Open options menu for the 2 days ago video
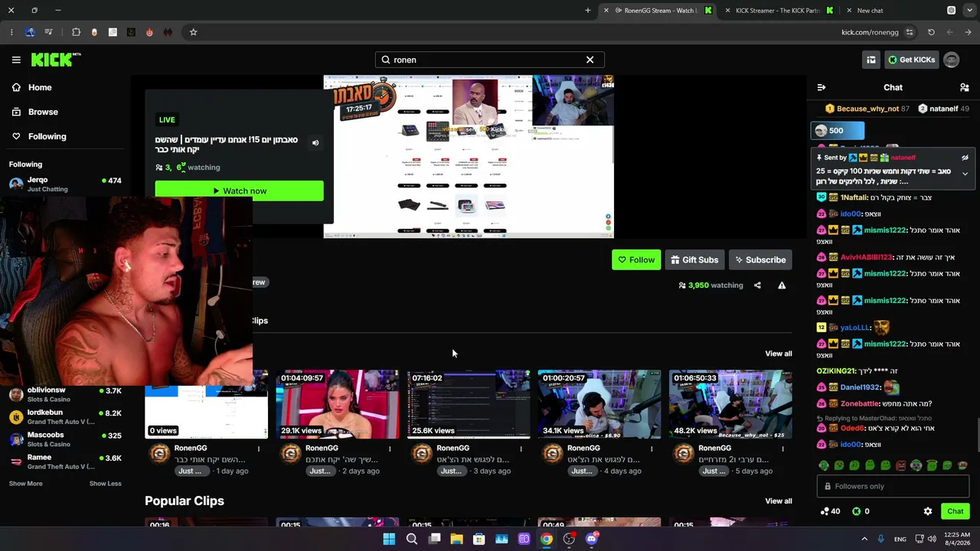 pyautogui.click(x=390, y=448)
